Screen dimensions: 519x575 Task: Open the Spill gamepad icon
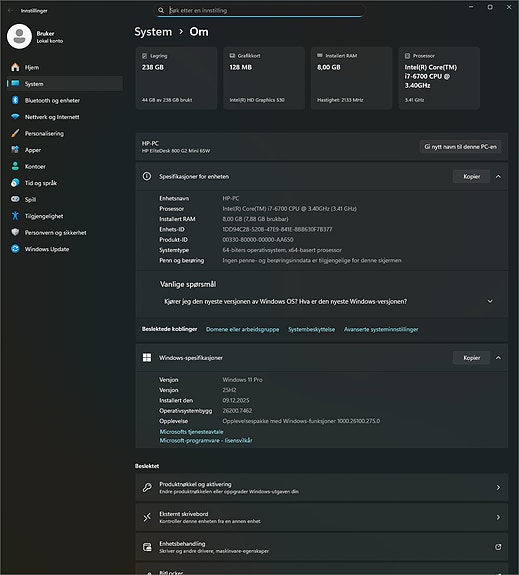[15, 199]
